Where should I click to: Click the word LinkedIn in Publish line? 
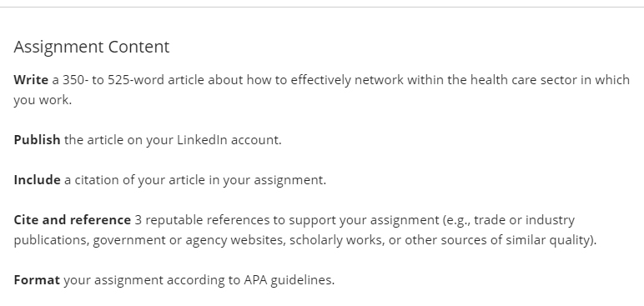[x=202, y=140]
